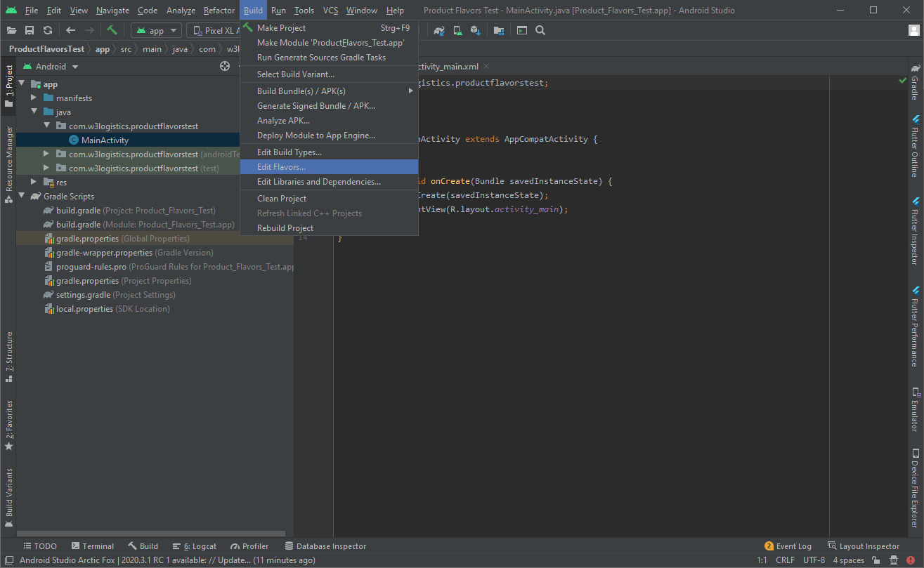Open the AVD Manager
The width and height of the screenshot is (924, 568).
pos(457,30)
